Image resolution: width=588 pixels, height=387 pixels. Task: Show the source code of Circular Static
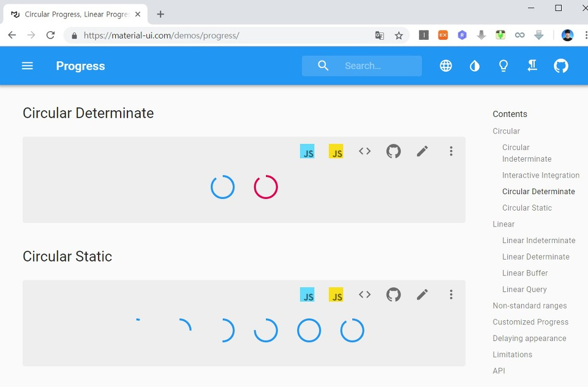pos(364,295)
